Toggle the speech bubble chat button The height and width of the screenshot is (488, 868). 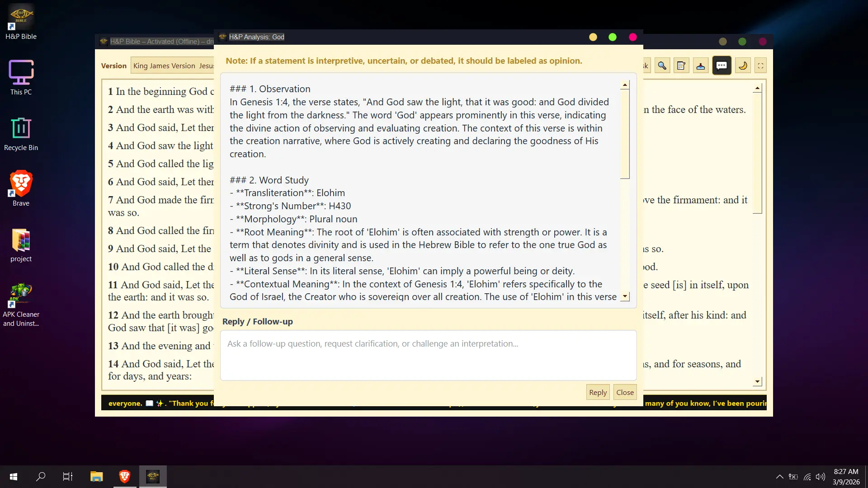pos(722,66)
